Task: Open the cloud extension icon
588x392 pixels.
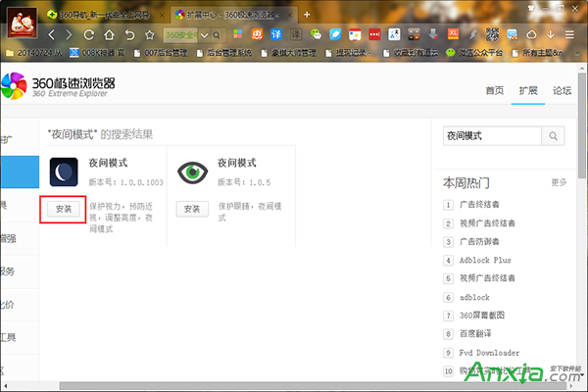Action: coord(531,34)
